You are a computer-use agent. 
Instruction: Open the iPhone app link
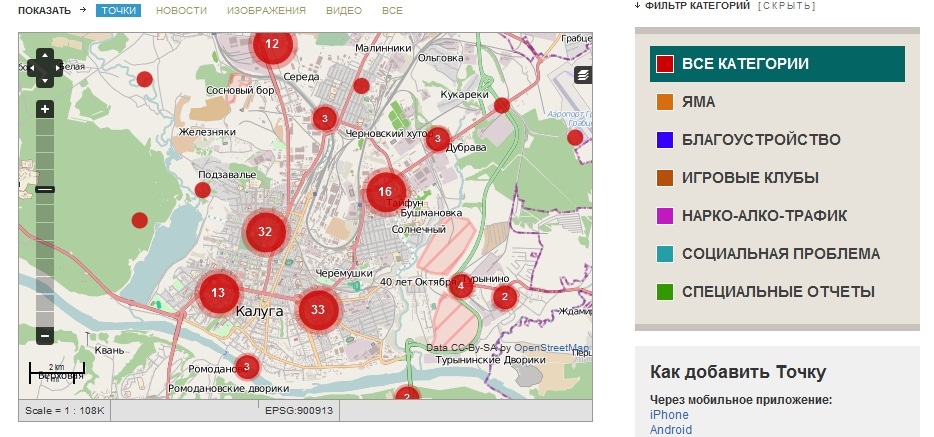pyautogui.click(x=669, y=415)
